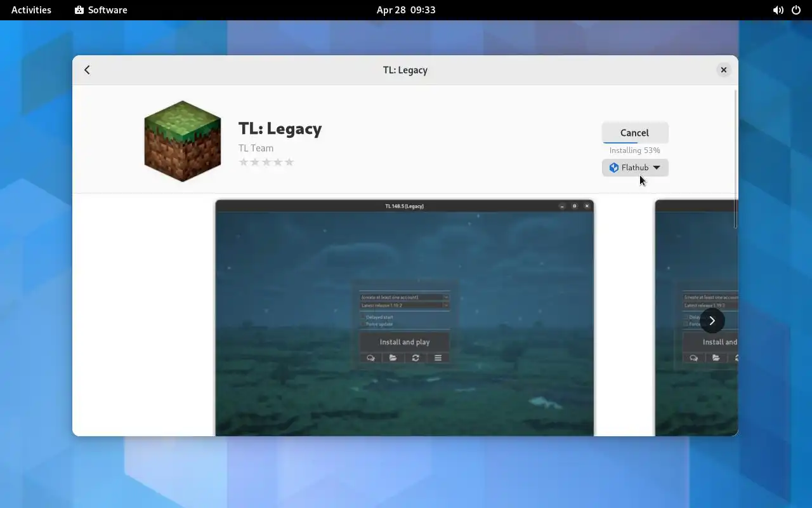Open the clock calendar at Apr 28 09:33
Image resolution: width=812 pixels, height=508 pixels.
406,10
